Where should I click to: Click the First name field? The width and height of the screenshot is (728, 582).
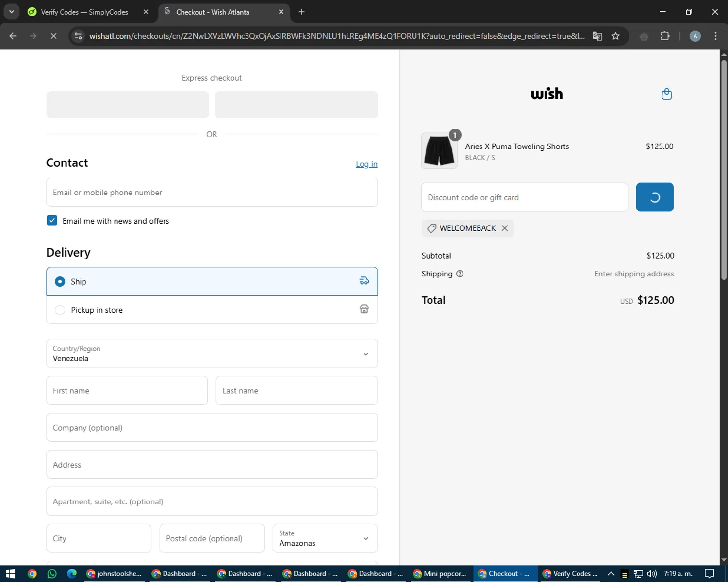[x=127, y=390]
